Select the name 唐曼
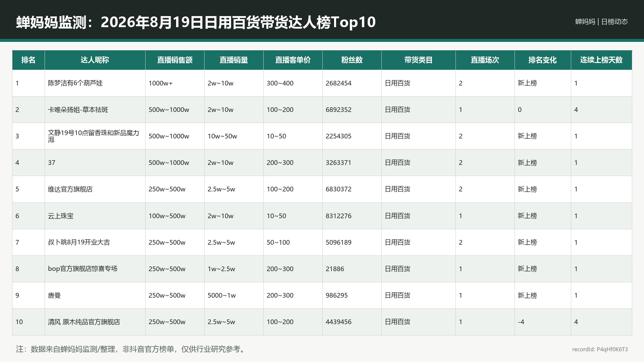 click(x=54, y=295)
